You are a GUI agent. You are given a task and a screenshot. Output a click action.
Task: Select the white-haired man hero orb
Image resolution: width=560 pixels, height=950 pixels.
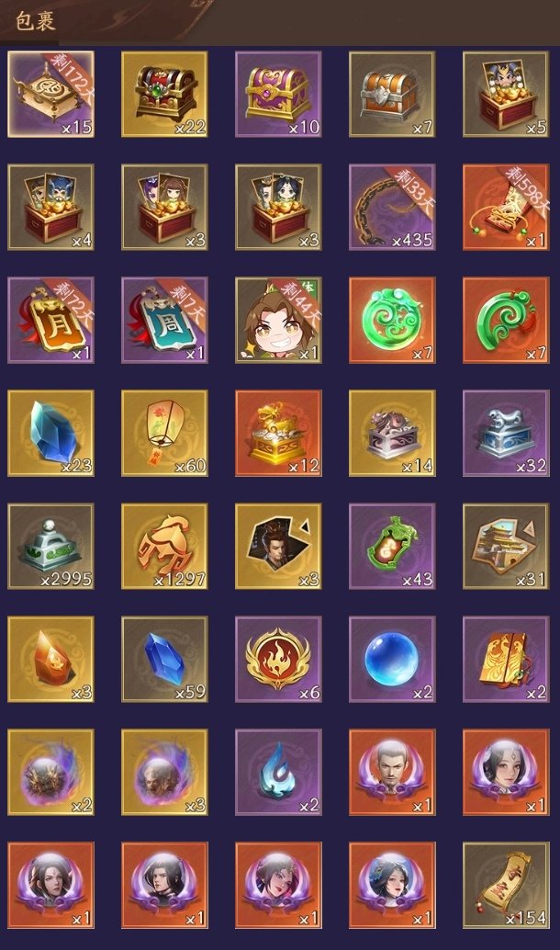pos(392,773)
